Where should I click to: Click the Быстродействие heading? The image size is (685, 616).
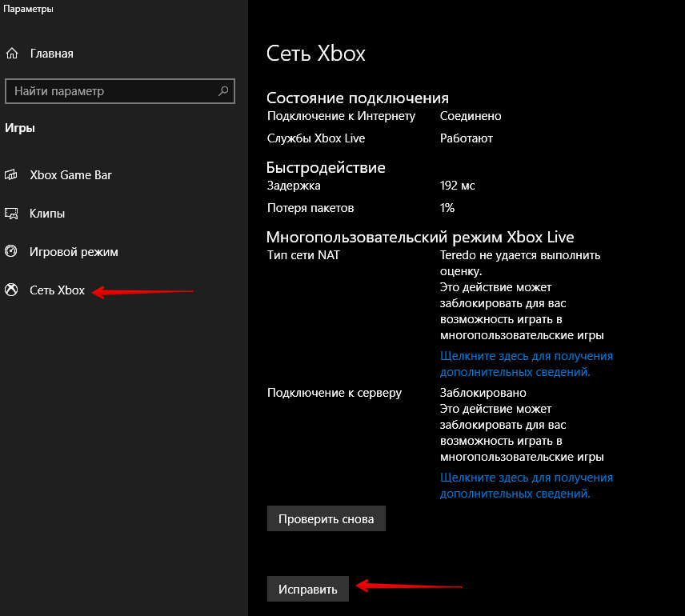pos(326,167)
